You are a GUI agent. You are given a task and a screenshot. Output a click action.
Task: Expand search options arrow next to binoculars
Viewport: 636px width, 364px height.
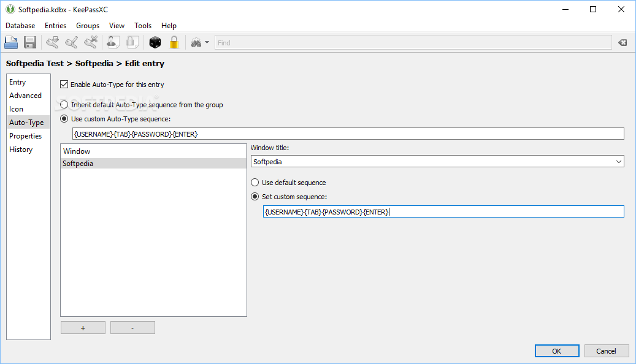(207, 42)
